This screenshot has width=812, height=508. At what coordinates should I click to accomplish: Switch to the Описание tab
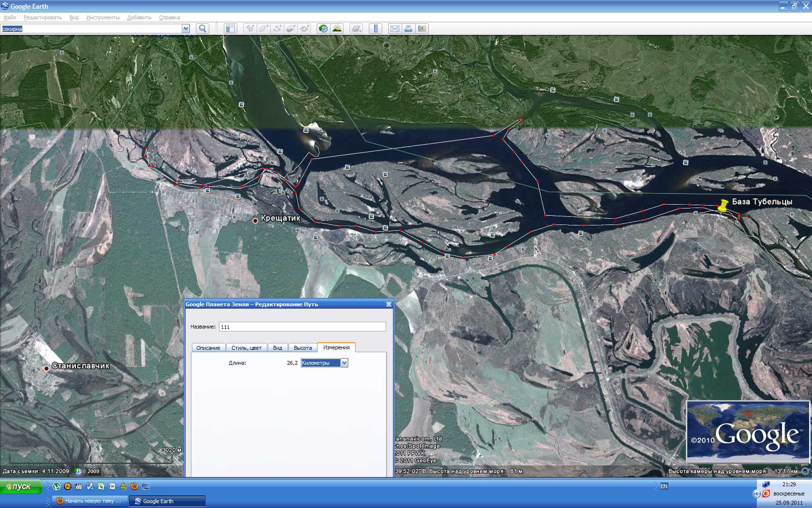click(208, 348)
